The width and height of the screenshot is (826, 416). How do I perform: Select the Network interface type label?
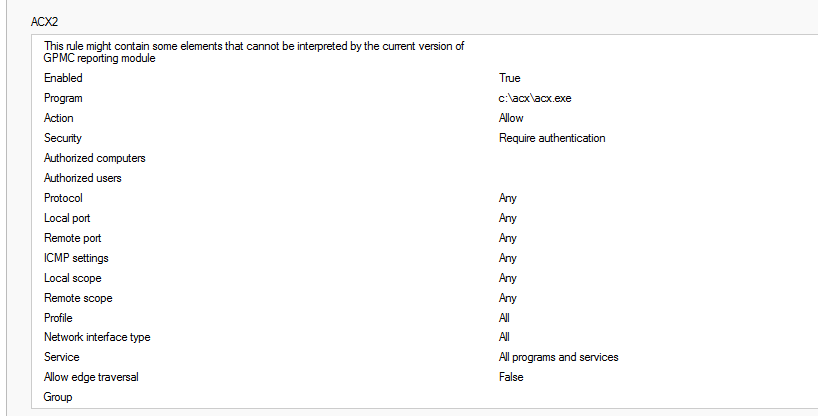[97, 337]
